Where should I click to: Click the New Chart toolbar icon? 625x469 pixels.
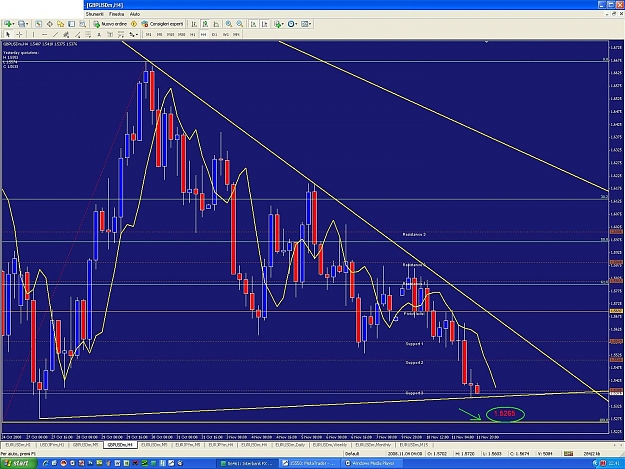point(7,24)
